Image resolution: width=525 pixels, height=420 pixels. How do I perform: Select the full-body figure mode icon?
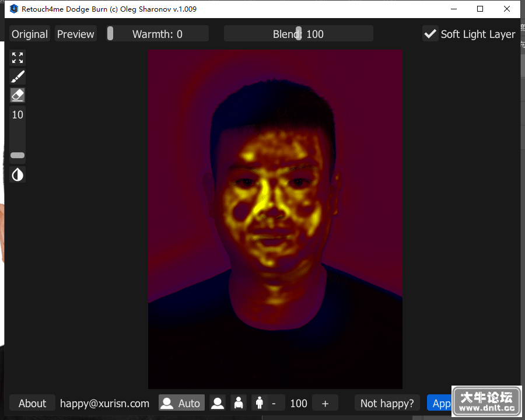[x=259, y=403]
